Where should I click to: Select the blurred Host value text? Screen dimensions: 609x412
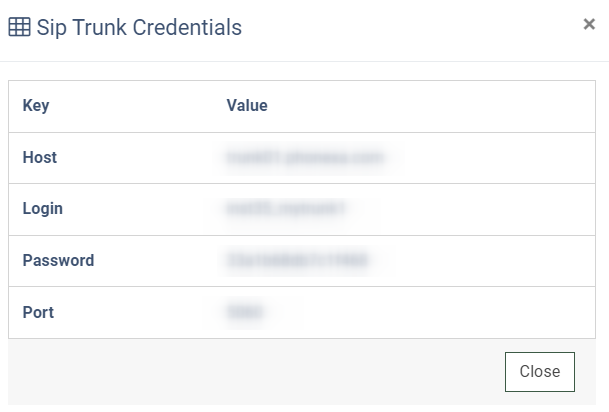[305, 158]
